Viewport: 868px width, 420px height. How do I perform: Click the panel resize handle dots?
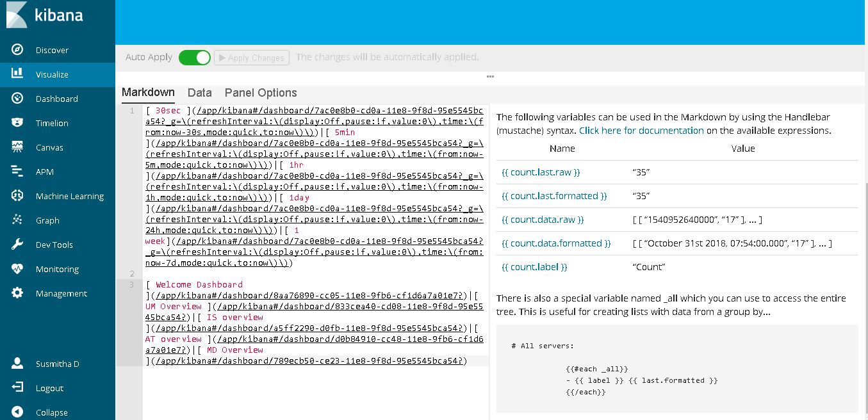(x=491, y=76)
